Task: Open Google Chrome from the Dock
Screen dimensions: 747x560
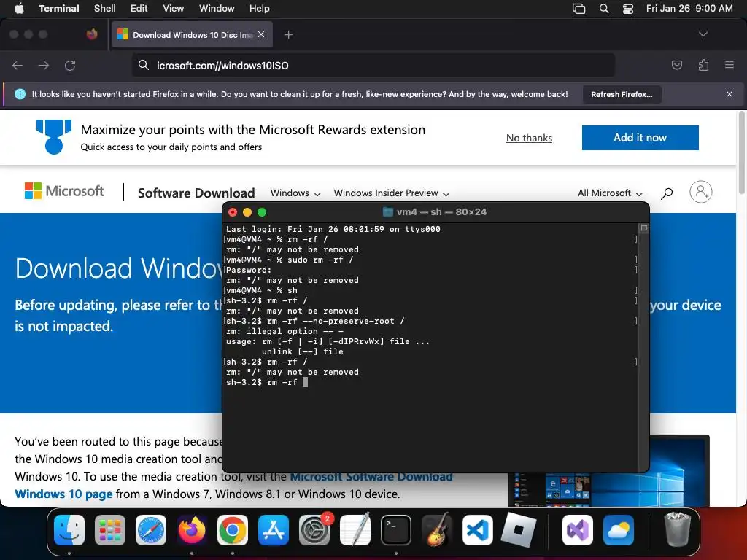Action: (233, 530)
